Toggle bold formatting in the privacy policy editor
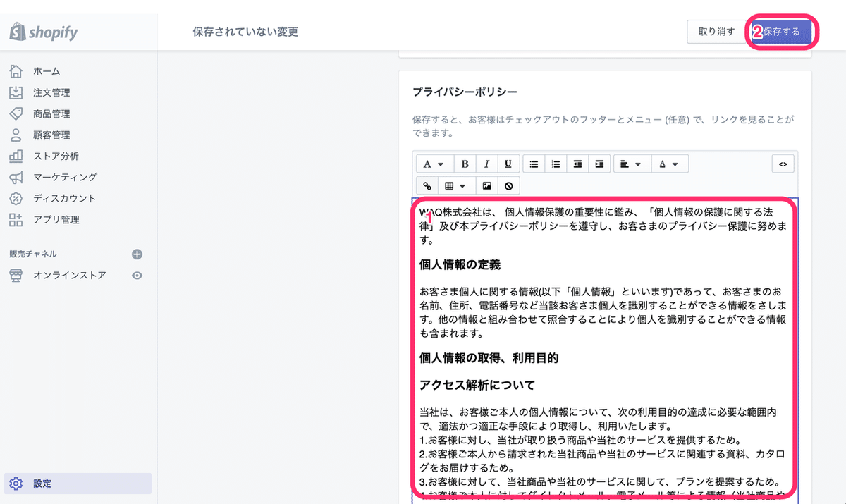The width and height of the screenshot is (846, 504). (x=465, y=164)
